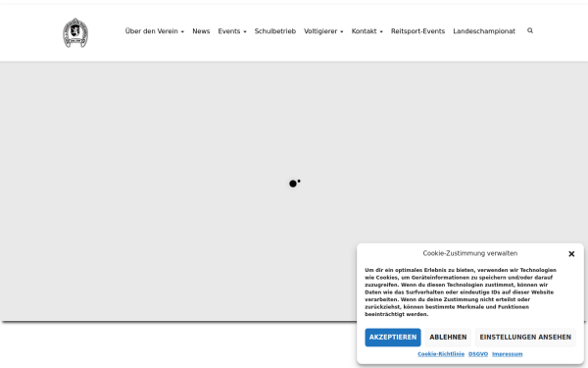Expand the Über den Verein menu
Viewport: 588px width, 368px height.
[x=155, y=31]
